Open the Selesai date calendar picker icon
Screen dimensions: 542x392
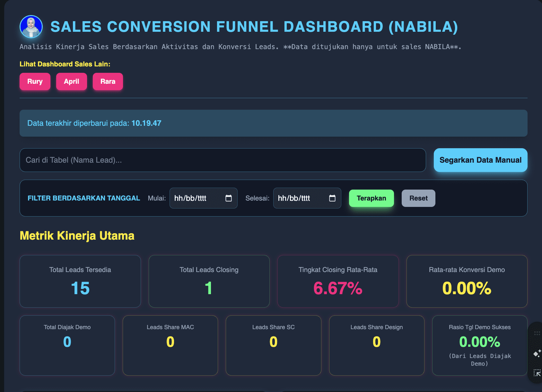[332, 198]
